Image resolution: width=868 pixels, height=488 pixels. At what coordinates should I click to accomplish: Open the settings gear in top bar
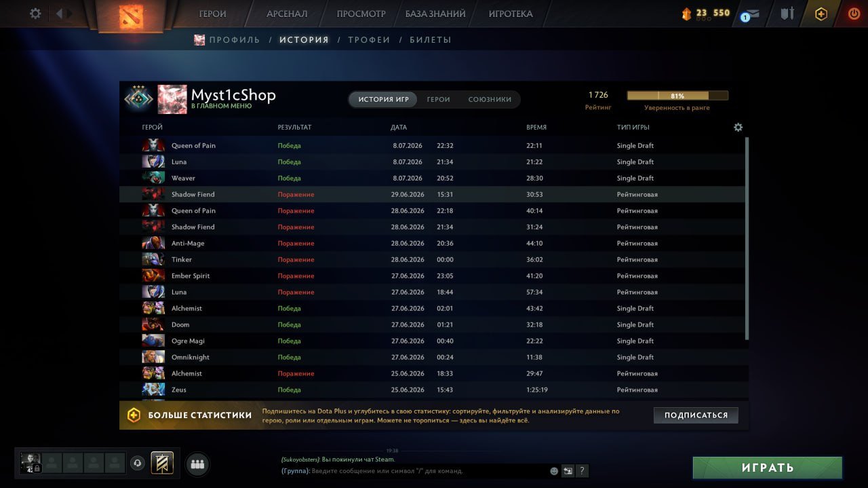click(x=35, y=14)
